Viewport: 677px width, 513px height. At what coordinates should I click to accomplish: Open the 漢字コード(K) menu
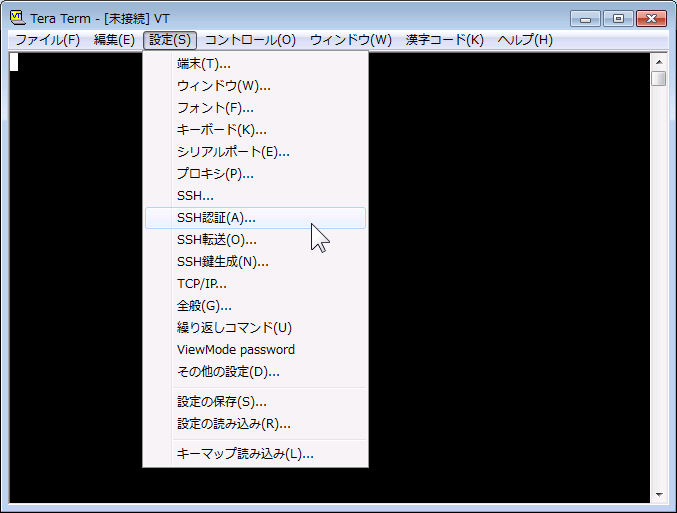pyautogui.click(x=445, y=40)
